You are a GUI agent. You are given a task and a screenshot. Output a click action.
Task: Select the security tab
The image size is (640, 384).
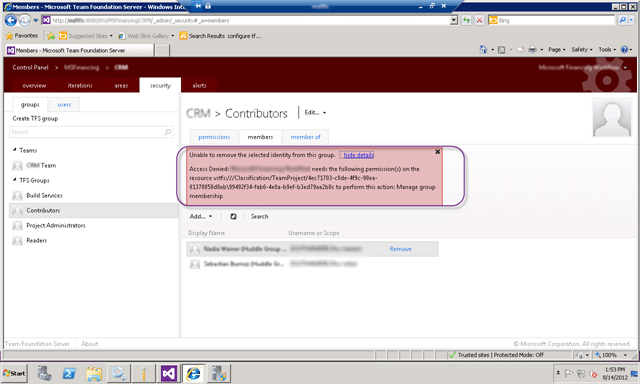pyautogui.click(x=160, y=85)
